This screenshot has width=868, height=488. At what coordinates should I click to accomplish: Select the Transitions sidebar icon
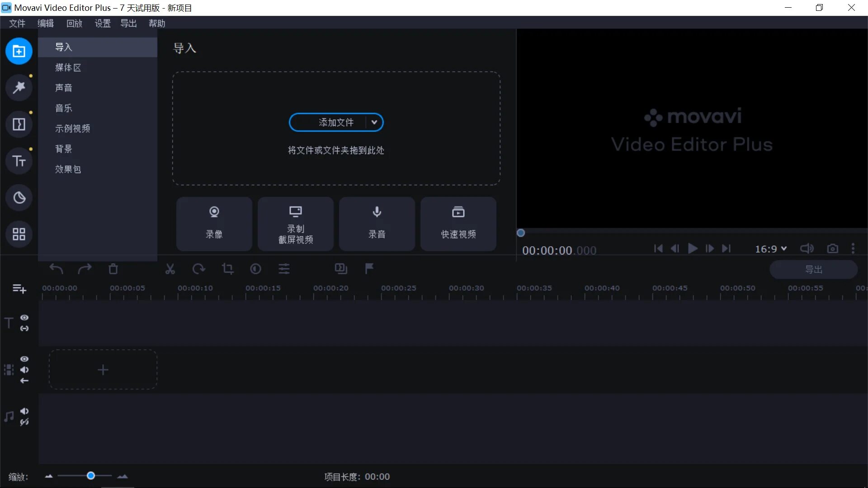19,124
